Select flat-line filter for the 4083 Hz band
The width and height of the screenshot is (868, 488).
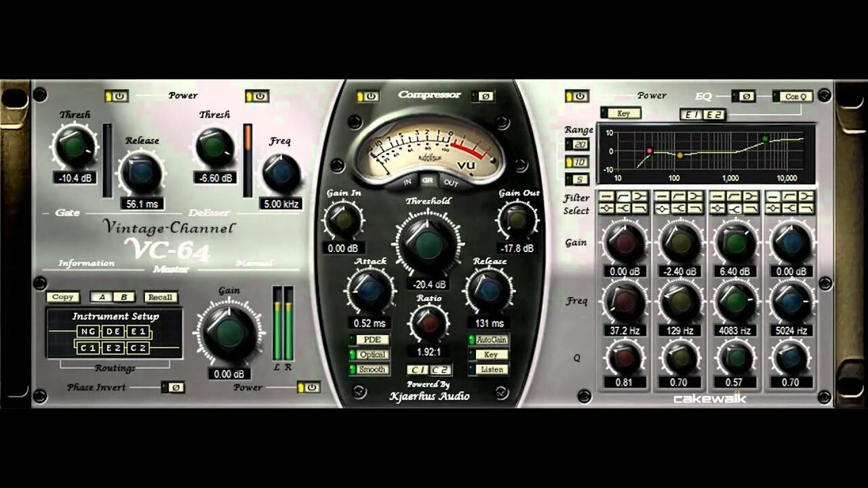pyautogui.click(x=717, y=196)
